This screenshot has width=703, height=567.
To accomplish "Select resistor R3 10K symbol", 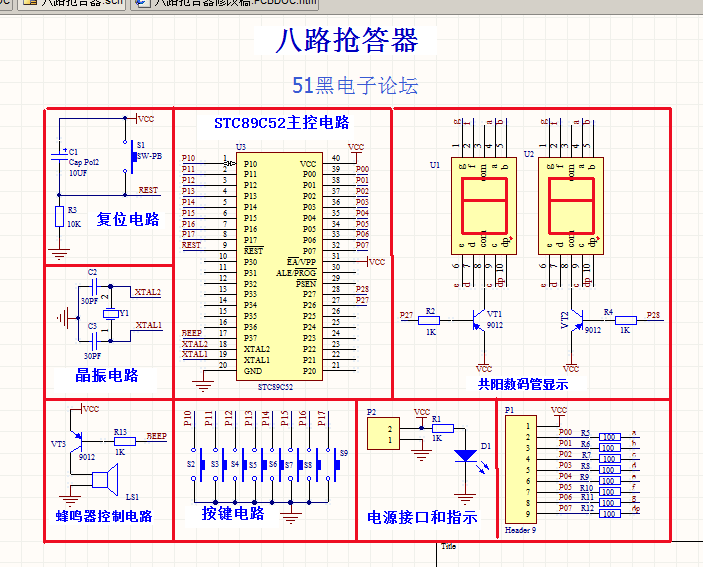I will [59, 216].
